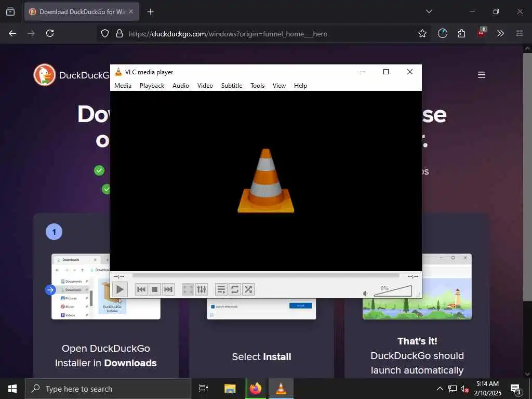Bookmark this page with the star icon
The width and height of the screenshot is (532, 399).
coord(422,33)
